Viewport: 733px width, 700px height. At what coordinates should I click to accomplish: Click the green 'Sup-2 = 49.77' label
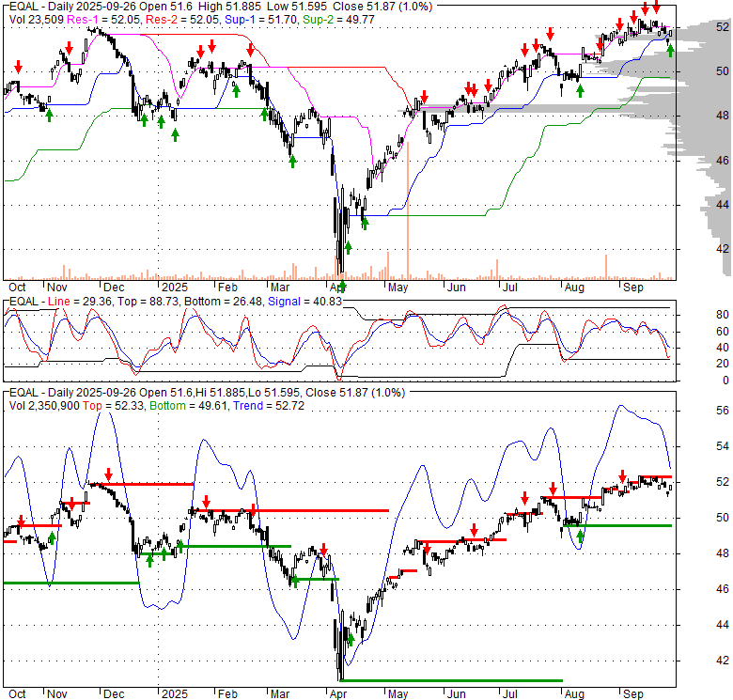[x=338, y=20]
